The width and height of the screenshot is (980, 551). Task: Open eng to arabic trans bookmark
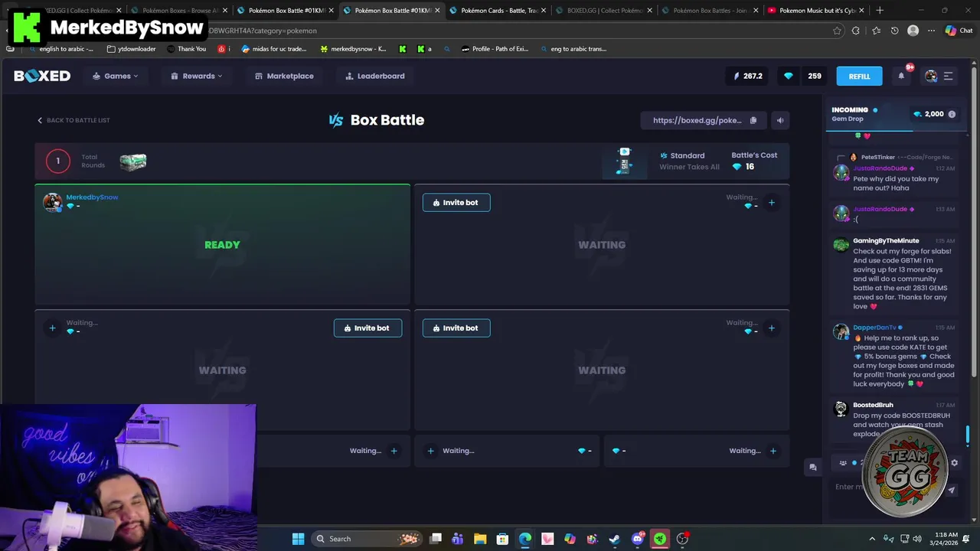pos(573,49)
